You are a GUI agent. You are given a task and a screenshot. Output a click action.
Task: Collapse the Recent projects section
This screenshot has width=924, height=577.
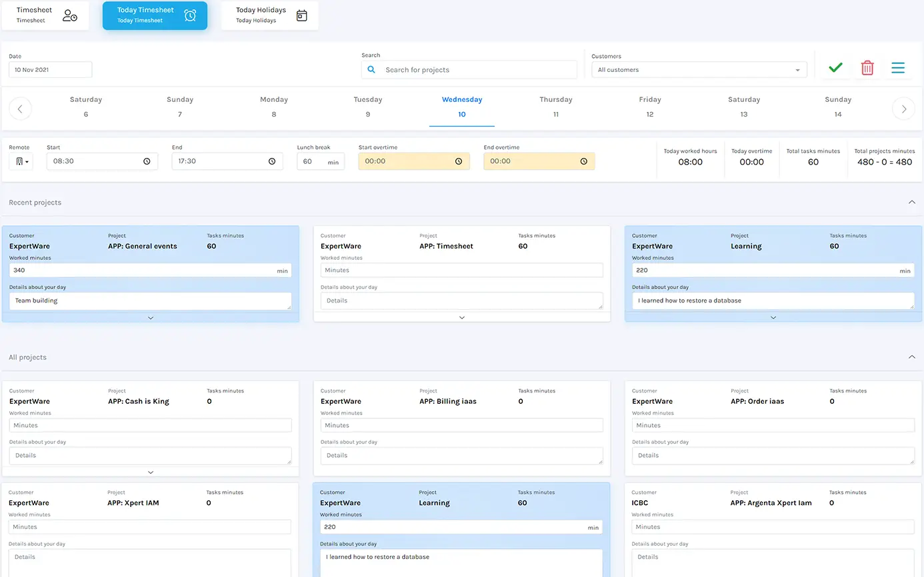point(912,202)
